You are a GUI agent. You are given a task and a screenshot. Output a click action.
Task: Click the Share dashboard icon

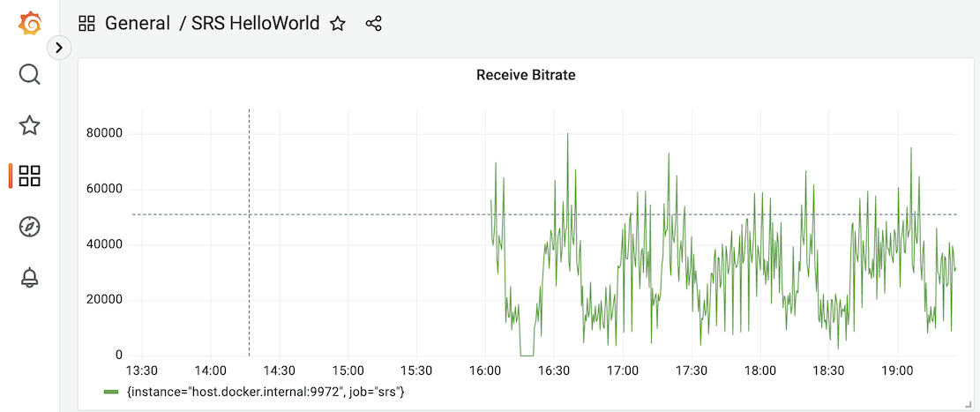pyautogui.click(x=373, y=24)
